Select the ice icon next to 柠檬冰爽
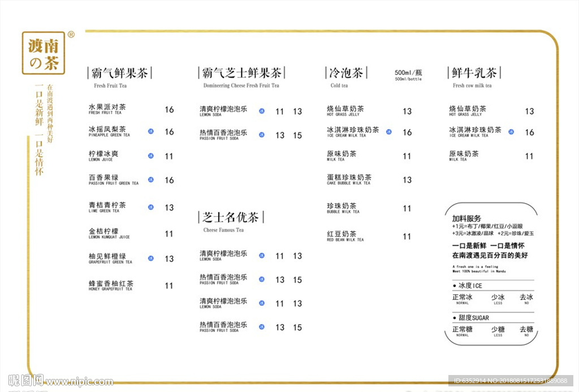 150,156
